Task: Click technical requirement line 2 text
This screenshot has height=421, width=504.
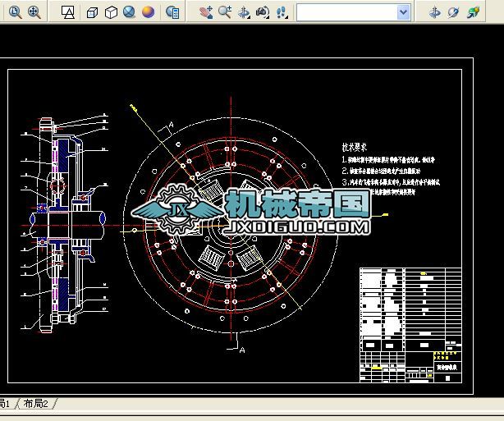Action: pyautogui.click(x=381, y=171)
